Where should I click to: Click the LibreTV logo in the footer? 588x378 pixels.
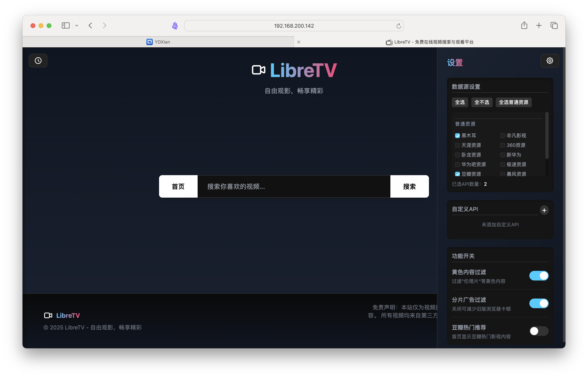[x=62, y=315]
